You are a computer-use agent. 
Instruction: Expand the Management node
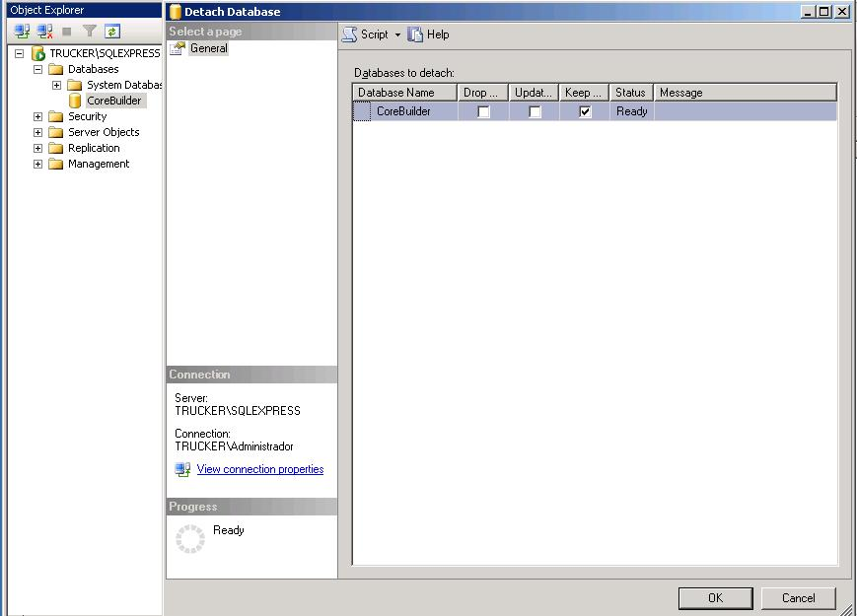tap(37, 165)
